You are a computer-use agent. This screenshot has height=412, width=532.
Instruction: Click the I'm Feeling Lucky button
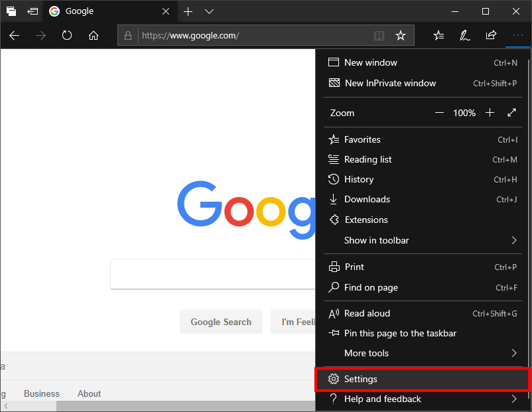(293, 322)
